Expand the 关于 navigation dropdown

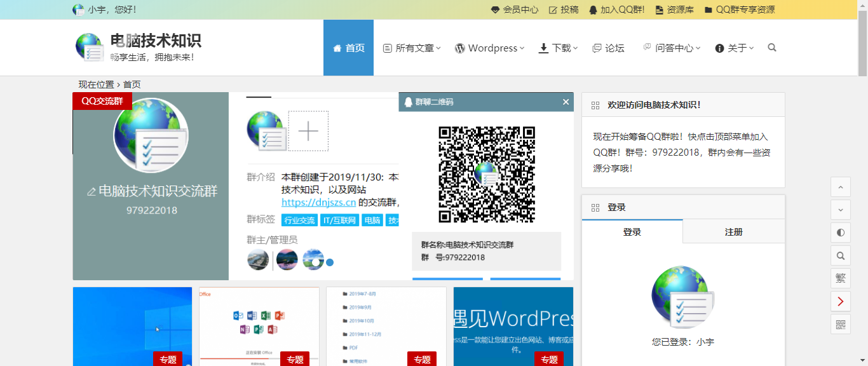(x=735, y=48)
